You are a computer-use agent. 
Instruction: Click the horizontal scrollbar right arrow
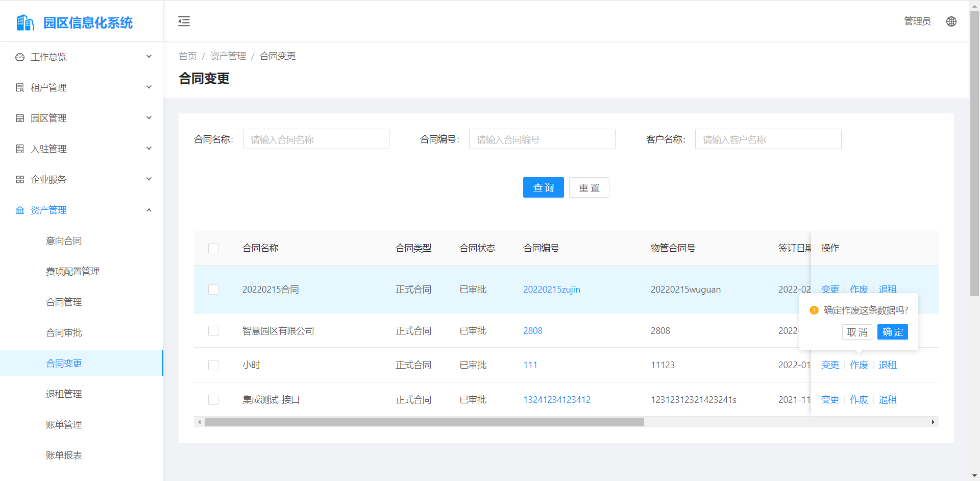933,422
